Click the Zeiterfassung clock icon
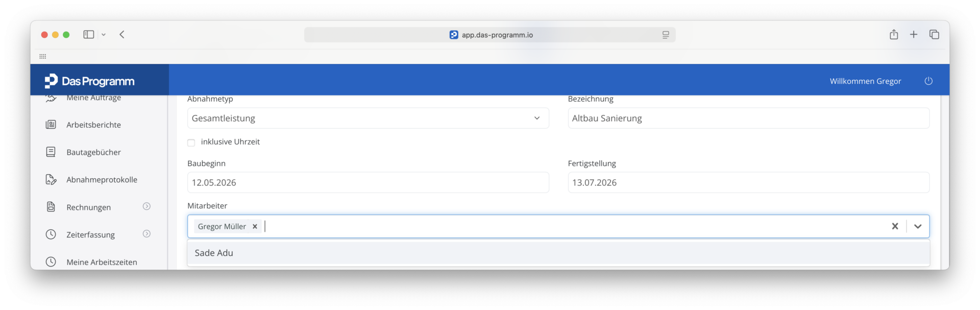Viewport: 980px width, 310px height. [51, 234]
